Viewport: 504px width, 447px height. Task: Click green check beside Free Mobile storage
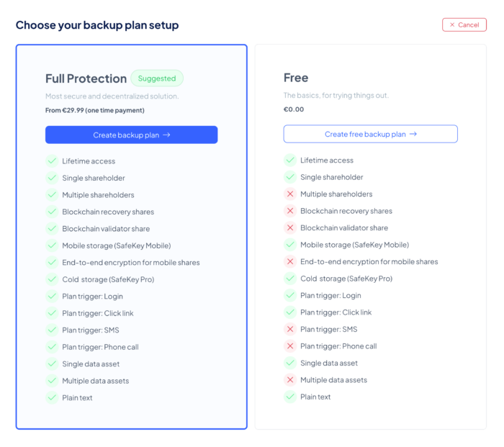pos(290,245)
